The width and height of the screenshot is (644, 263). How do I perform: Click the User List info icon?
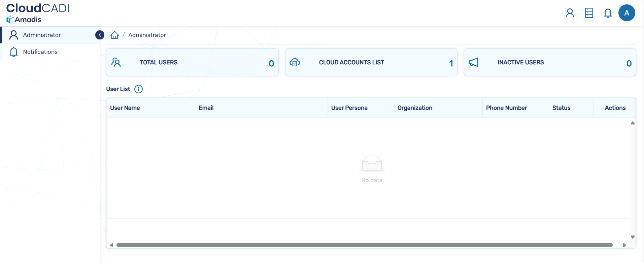pyautogui.click(x=138, y=89)
